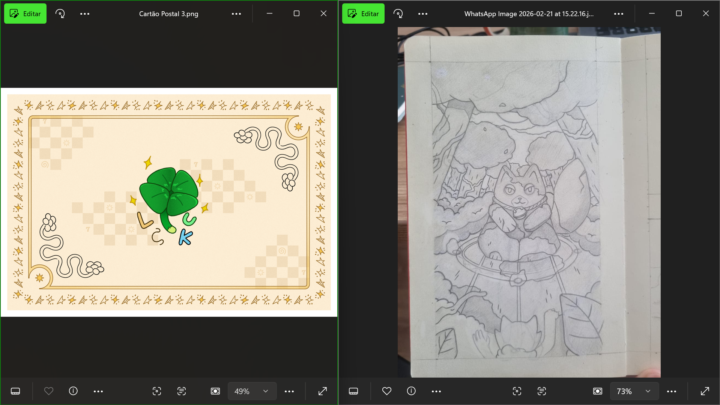
Task: Show file info for Cartão Postal 3.png
Action: (73, 391)
